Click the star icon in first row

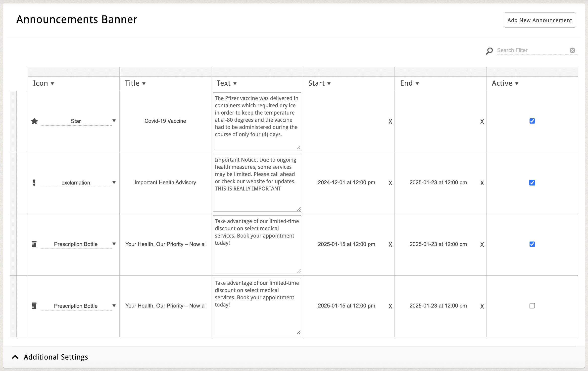point(34,121)
